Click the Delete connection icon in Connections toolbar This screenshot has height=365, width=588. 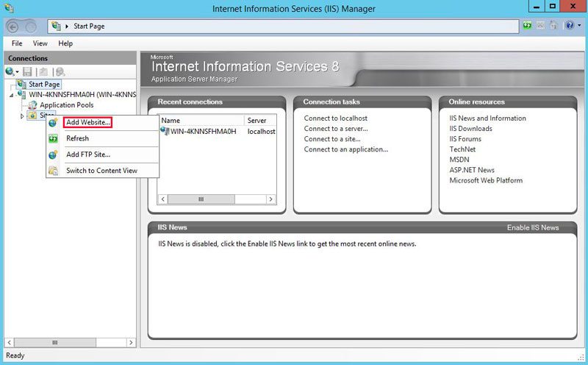[60, 71]
